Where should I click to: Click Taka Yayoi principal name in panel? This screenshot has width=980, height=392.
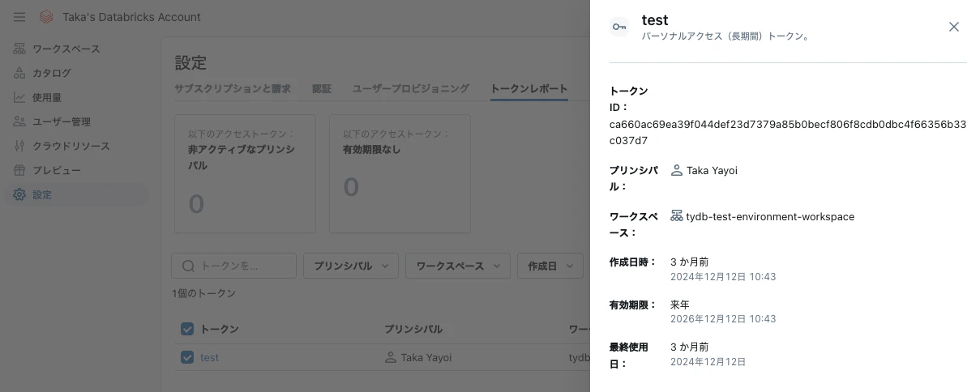pos(712,170)
